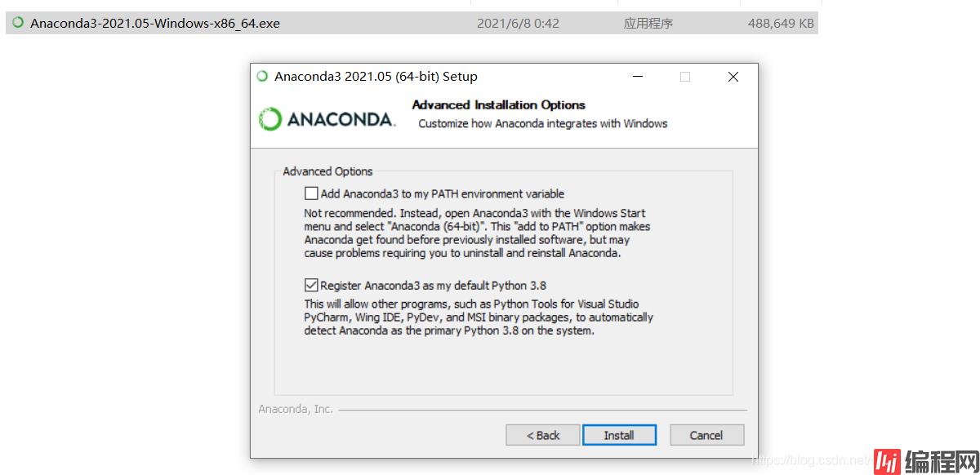Viewport: 980px width, 475px height.
Task: Click the file date 2021/6/8 0:42
Action: pos(518,23)
